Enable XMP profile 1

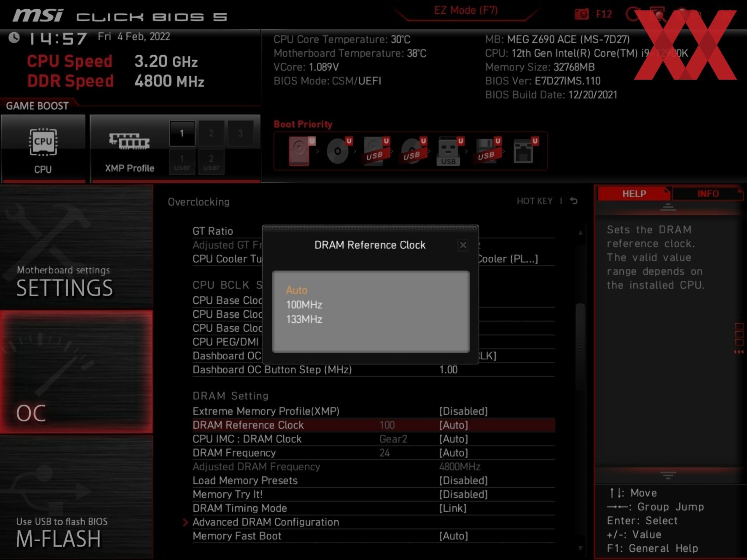182,133
